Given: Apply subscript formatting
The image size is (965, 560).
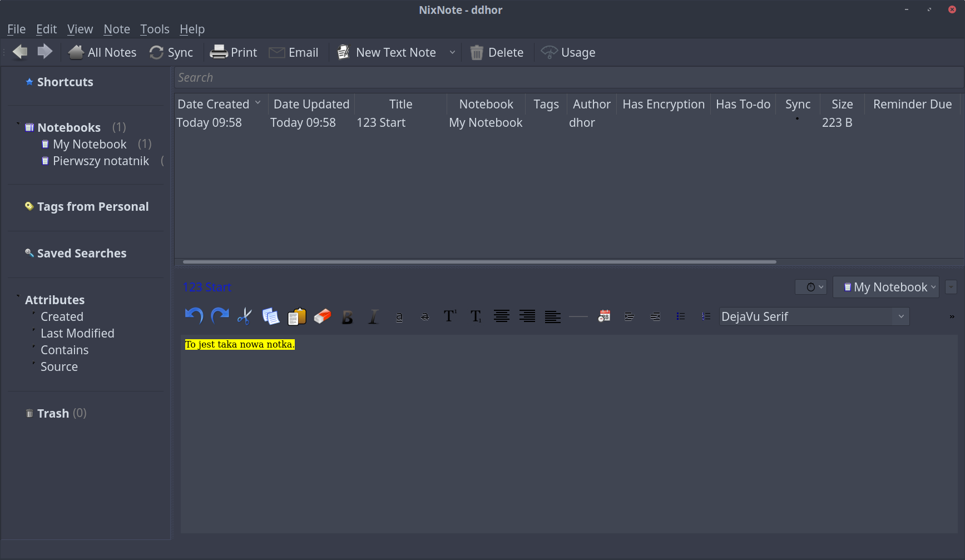Looking at the screenshot, I should pos(476,316).
